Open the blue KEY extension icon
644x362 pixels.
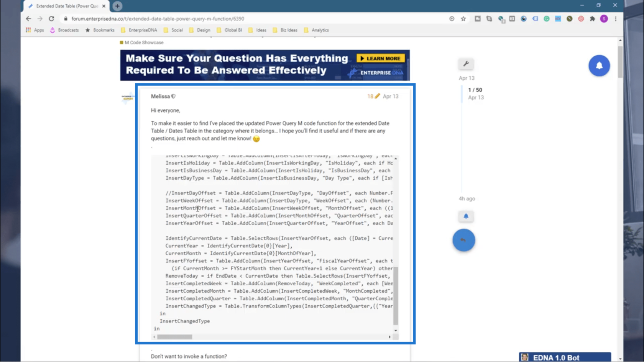[558, 18]
